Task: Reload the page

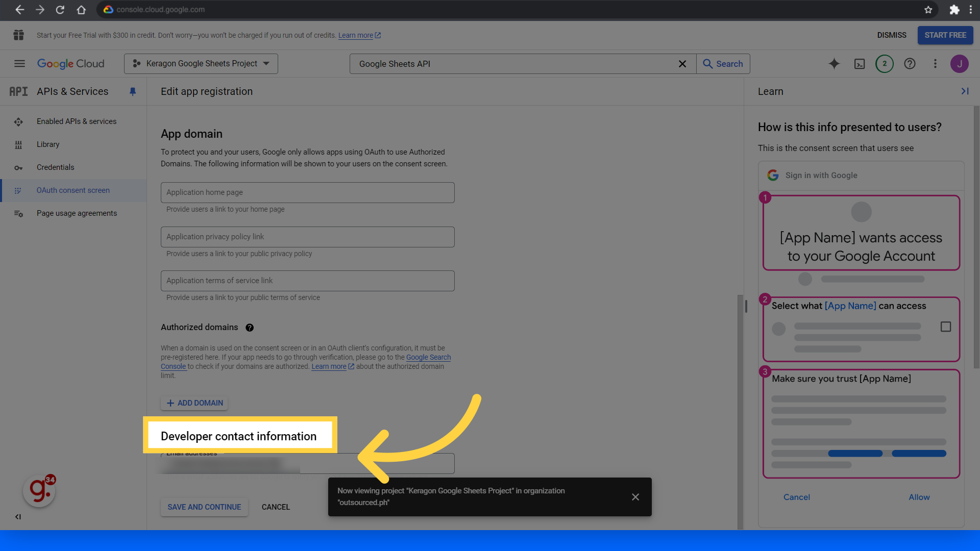Action: pos(60,10)
